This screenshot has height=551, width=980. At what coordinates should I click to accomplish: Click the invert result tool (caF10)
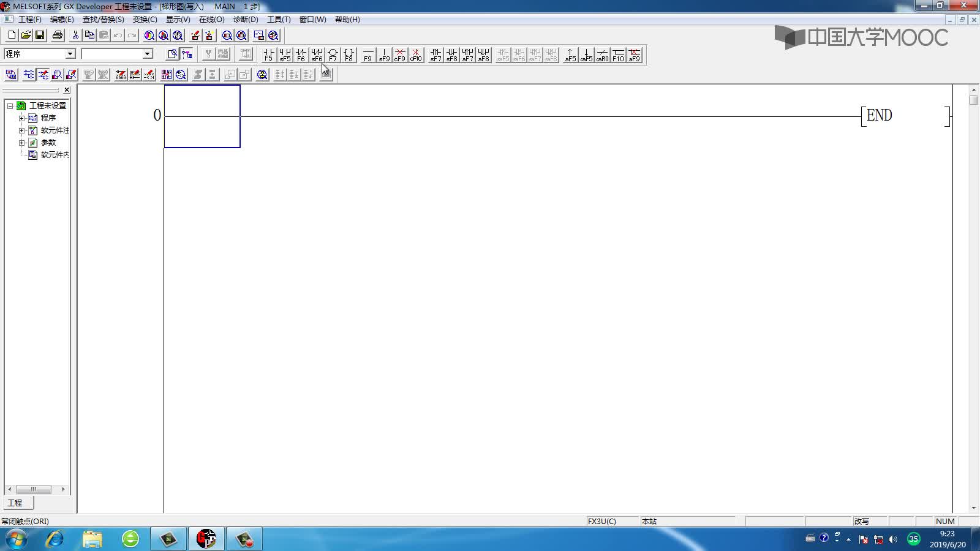tap(602, 55)
